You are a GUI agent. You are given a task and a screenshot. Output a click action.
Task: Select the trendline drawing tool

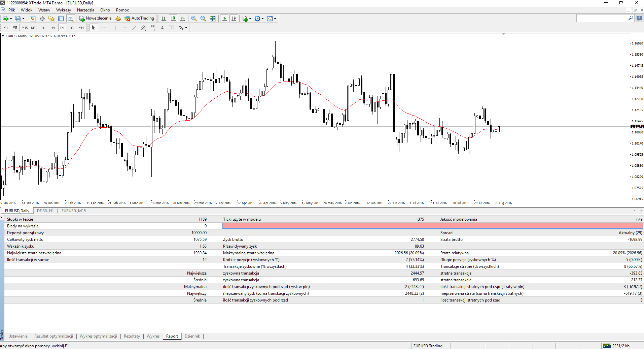point(134,28)
